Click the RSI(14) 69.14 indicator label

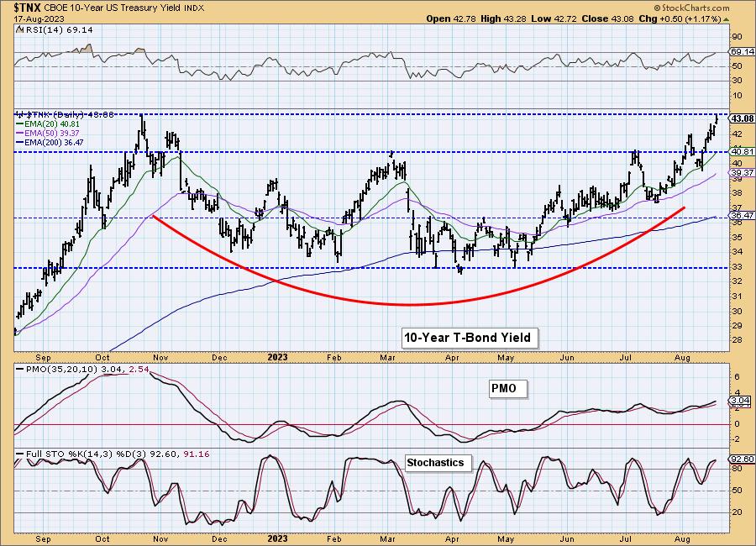click(59, 30)
